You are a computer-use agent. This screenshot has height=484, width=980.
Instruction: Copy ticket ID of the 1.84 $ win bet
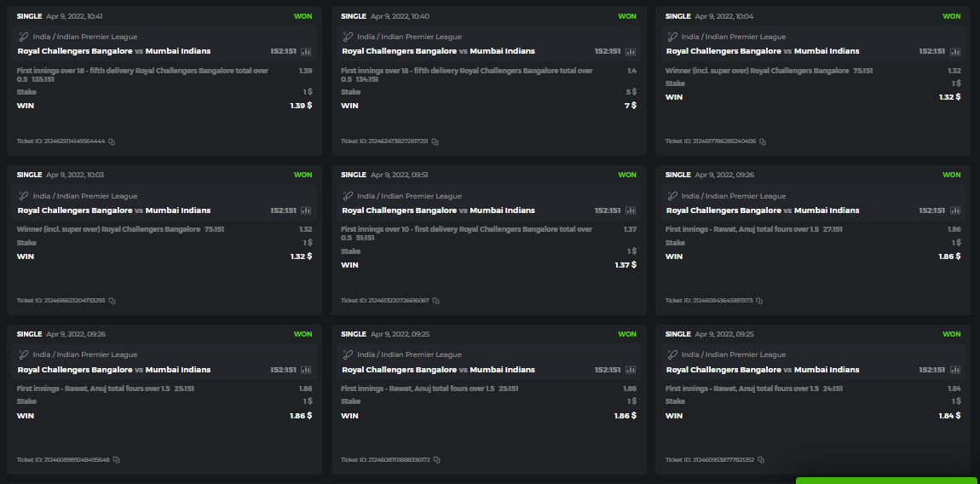point(761,460)
